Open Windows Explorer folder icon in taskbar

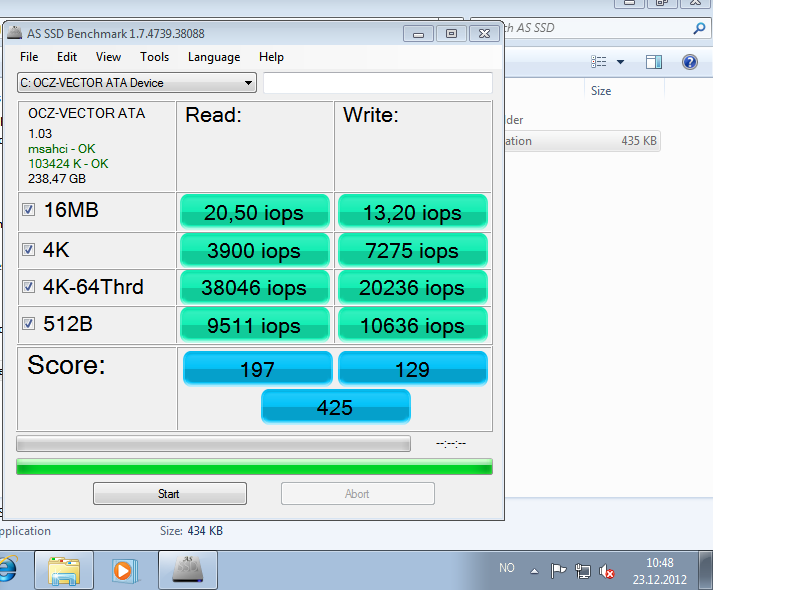[64, 570]
